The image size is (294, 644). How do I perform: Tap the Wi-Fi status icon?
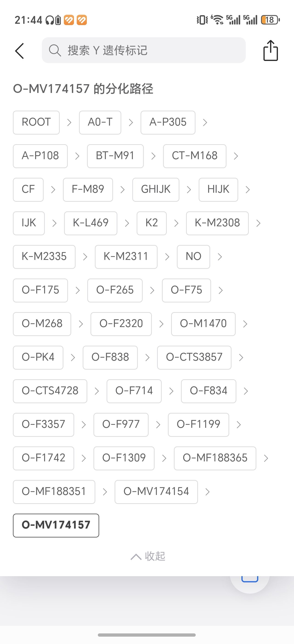point(217,20)
